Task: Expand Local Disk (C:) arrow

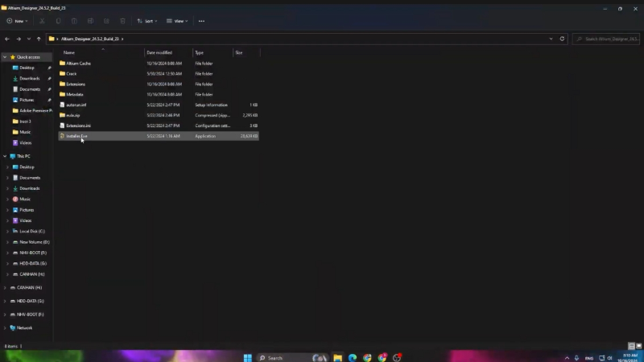Action: [x=7, y=232]
